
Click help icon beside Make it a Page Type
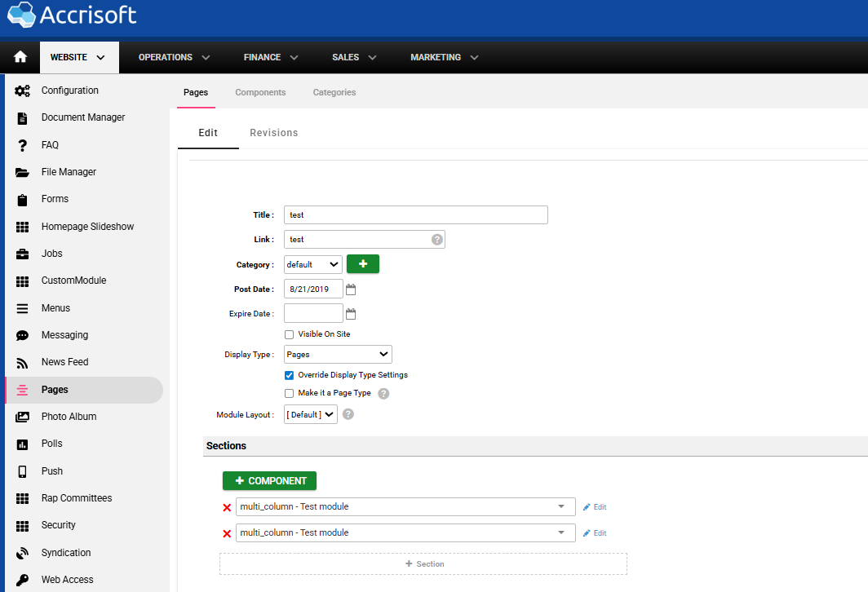383,393
